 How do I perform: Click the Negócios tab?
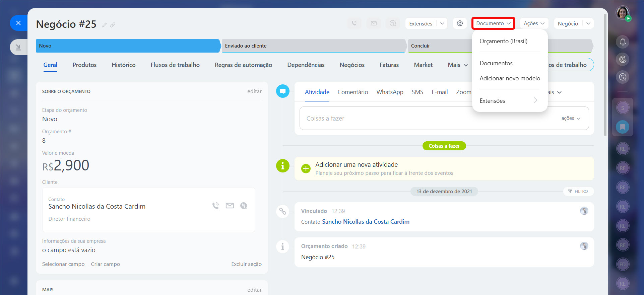352,65
